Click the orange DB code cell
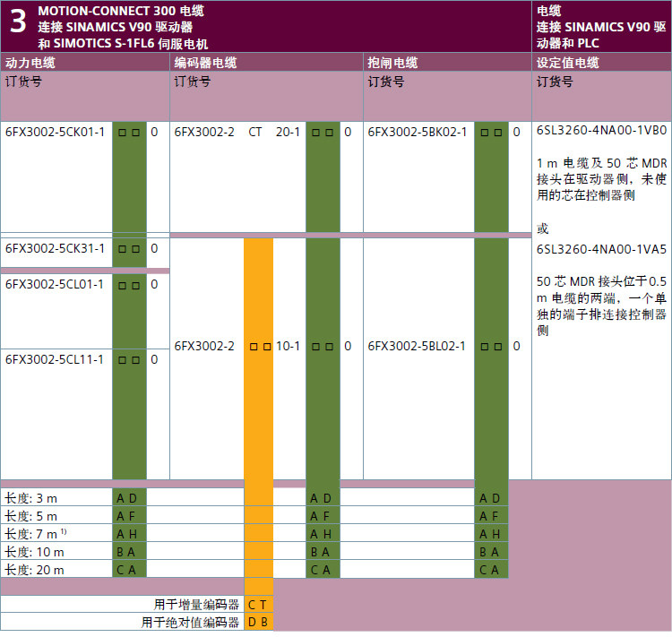Image resolution: width=672 pixels, height=637 pixels. tap(258, 623)
